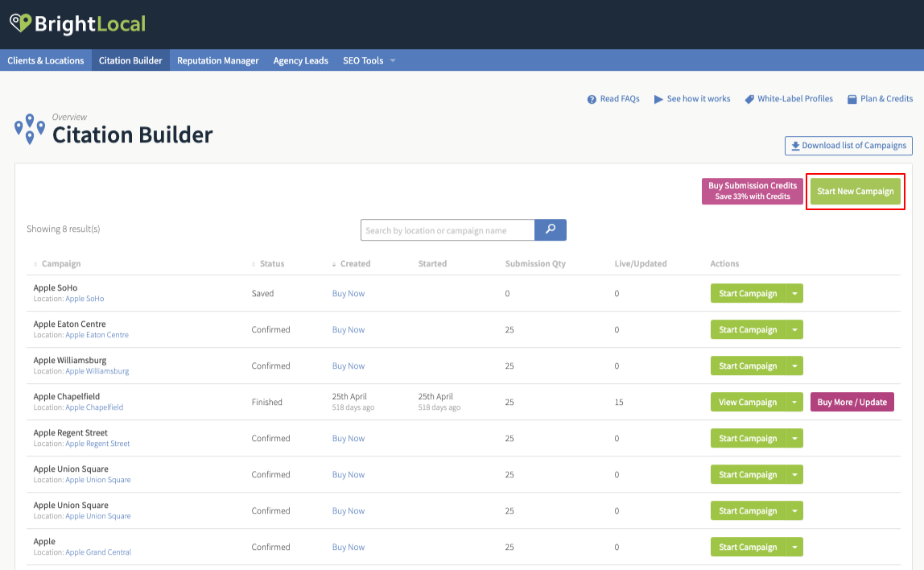Expand the SEO Tools menu
Screen dimensions: 924x570
coord(369,60)
